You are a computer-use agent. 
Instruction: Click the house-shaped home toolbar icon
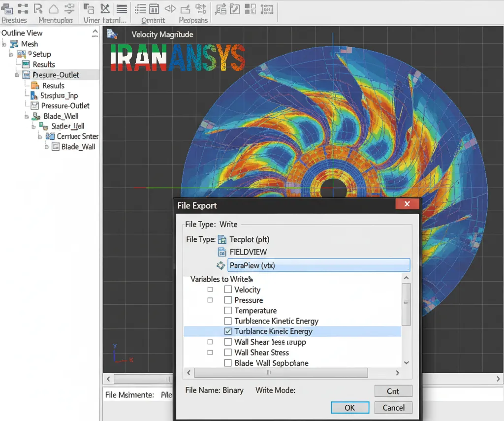54,9
